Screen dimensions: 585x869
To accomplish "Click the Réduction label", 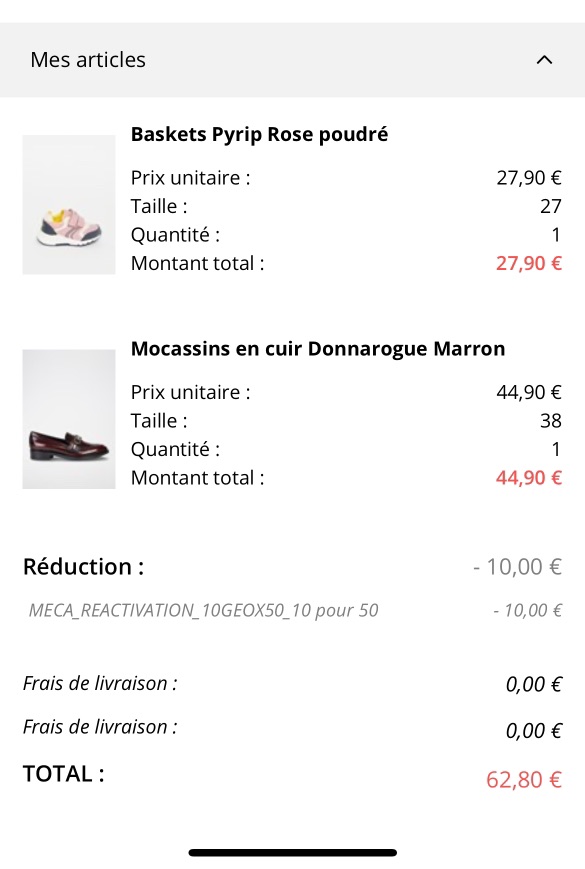I will point(84,566).
